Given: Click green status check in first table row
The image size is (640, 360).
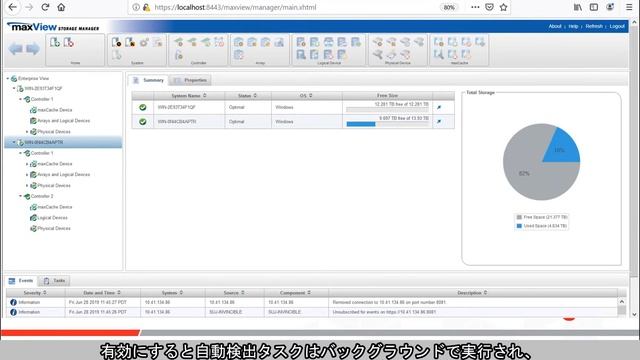Looking at the screenshot, I should (x=142, y=107).
